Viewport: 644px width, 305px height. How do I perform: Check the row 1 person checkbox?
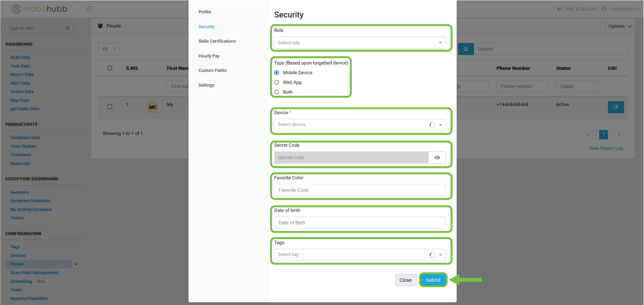(110, 107)
